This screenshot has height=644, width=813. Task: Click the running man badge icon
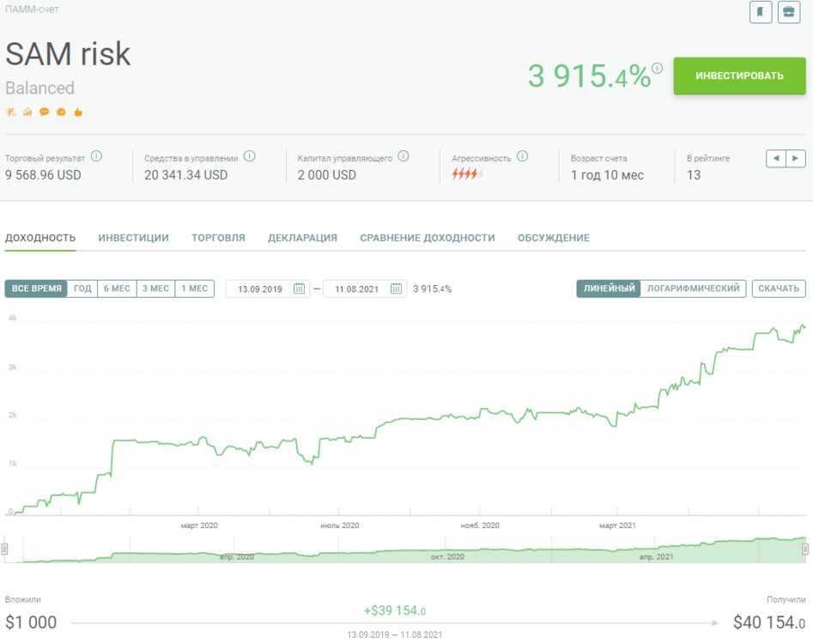click(x=10, y=112)
